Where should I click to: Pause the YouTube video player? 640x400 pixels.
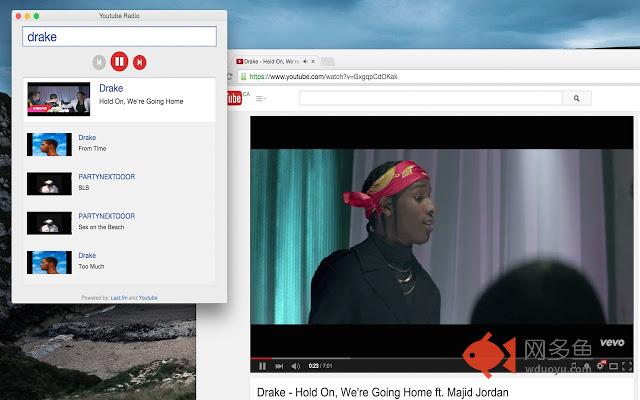pos(262,366)
